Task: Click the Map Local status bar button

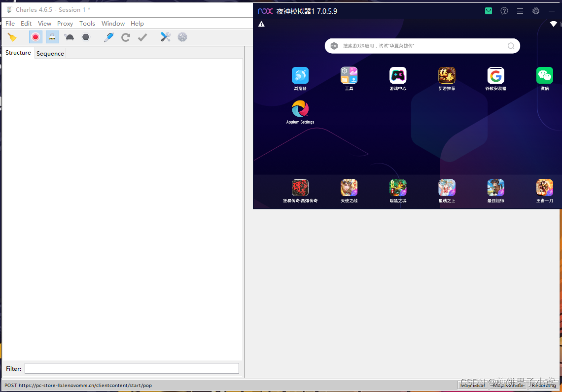Action: click(472, 385)
